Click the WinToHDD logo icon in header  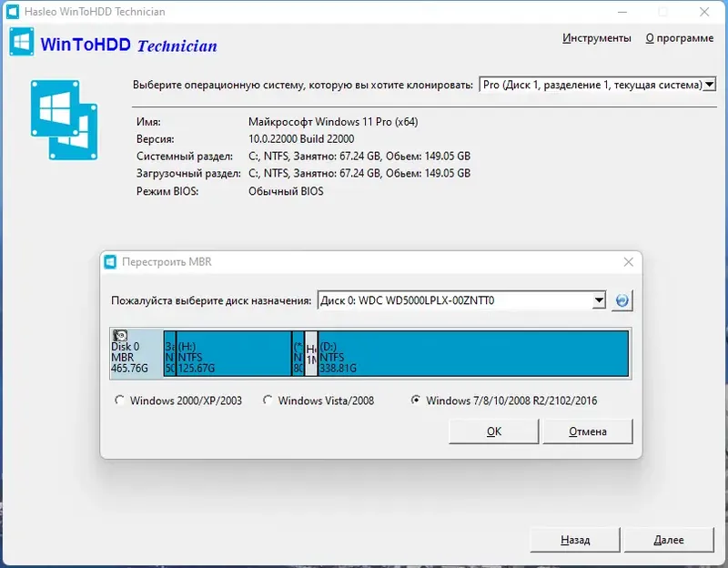pos(21,42)
